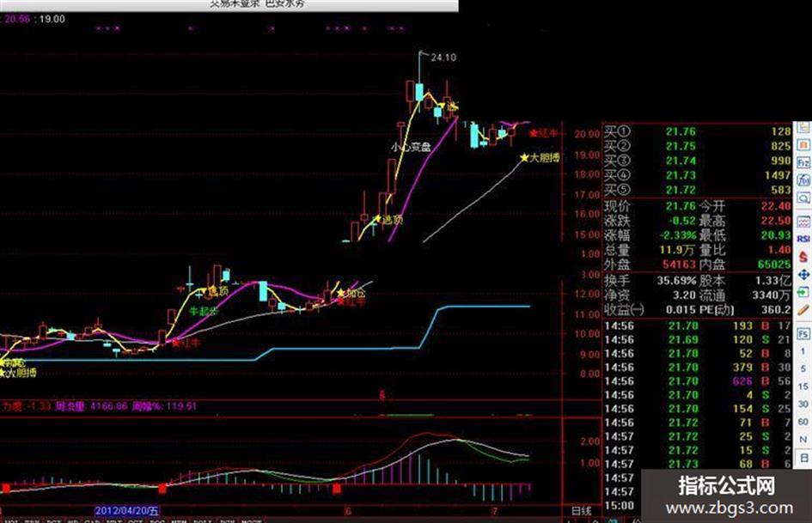Select the pencil drawing tool icon
The height and width of the screenshot is (523, 812).
803,310
